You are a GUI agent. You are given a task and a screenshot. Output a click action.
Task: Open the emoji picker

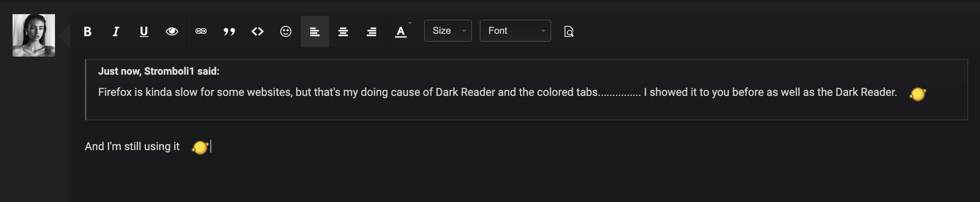pyautogui.click(x=286, y=31)
